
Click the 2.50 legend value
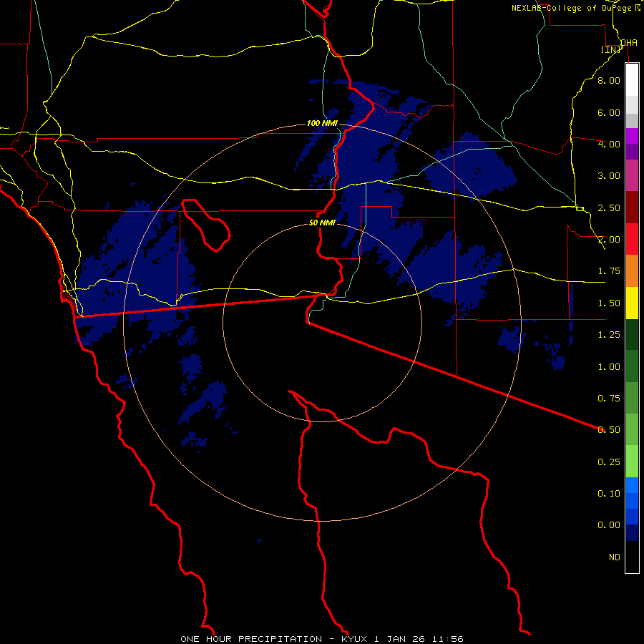pyautogui.click(x=609, y=208)
